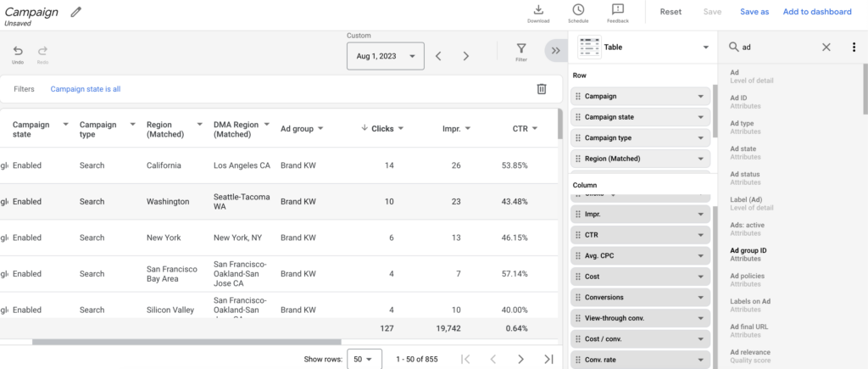Open the Feedback icon
The image size is (868, 369).
point(618,10)
